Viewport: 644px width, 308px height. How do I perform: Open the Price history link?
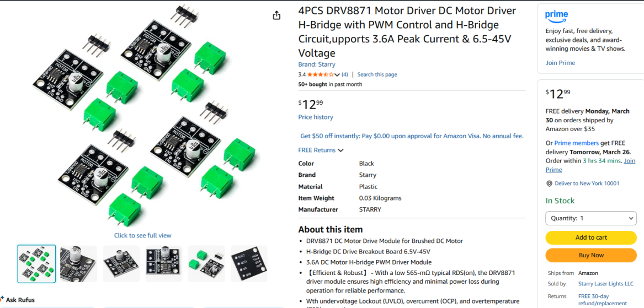316,117
